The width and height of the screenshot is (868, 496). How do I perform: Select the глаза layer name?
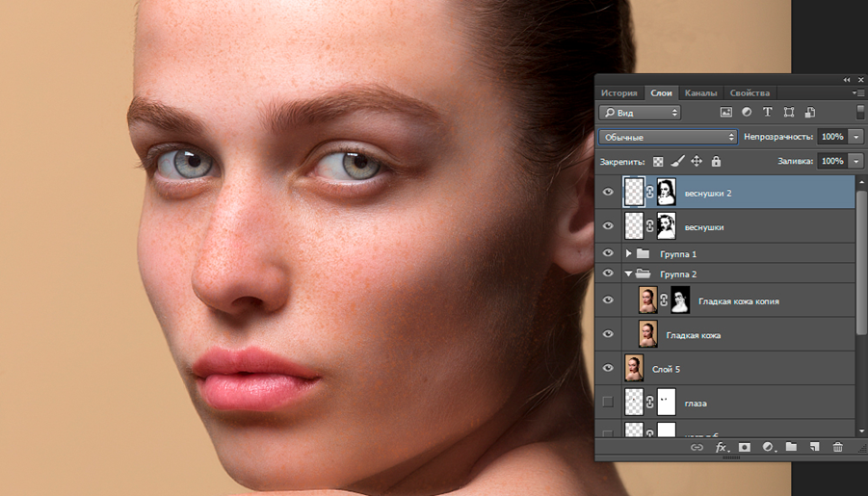[x=696, y=404]
